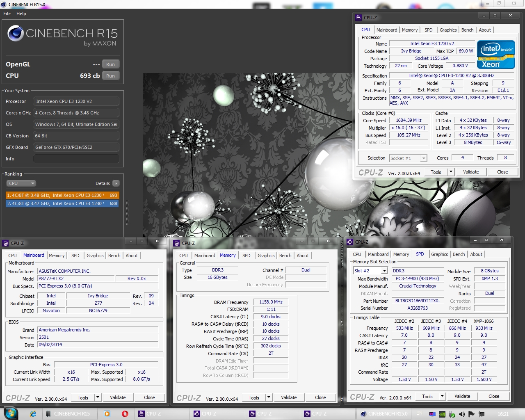
Task: Click the BIOS Version value 2501
Action: click(x=98, y=337)
